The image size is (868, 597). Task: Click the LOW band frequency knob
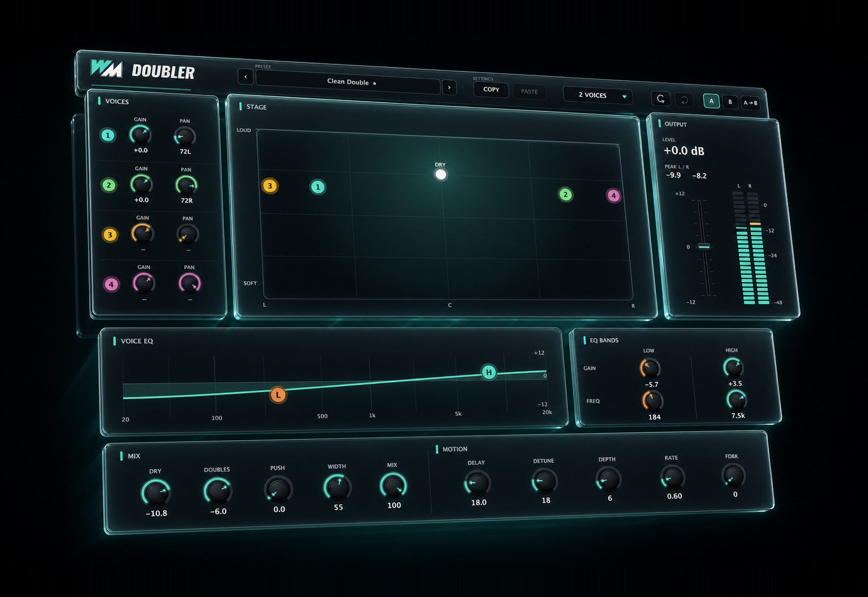[x=653, y=401]
